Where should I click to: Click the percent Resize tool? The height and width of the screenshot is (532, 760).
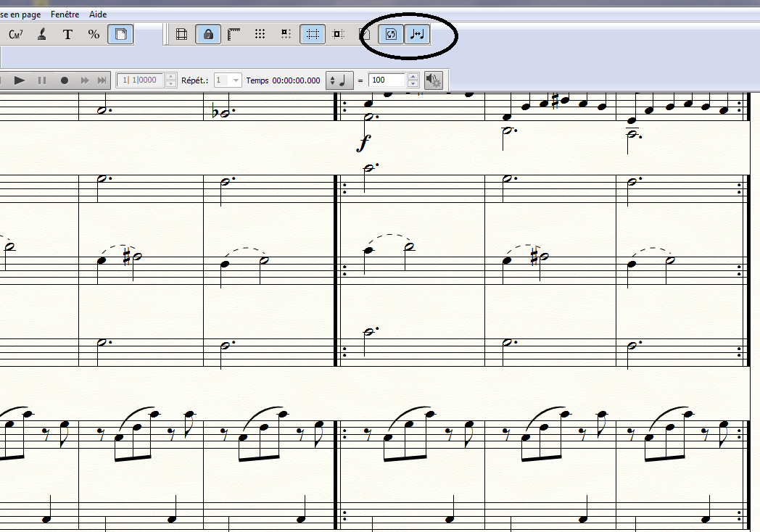(94, 34)
